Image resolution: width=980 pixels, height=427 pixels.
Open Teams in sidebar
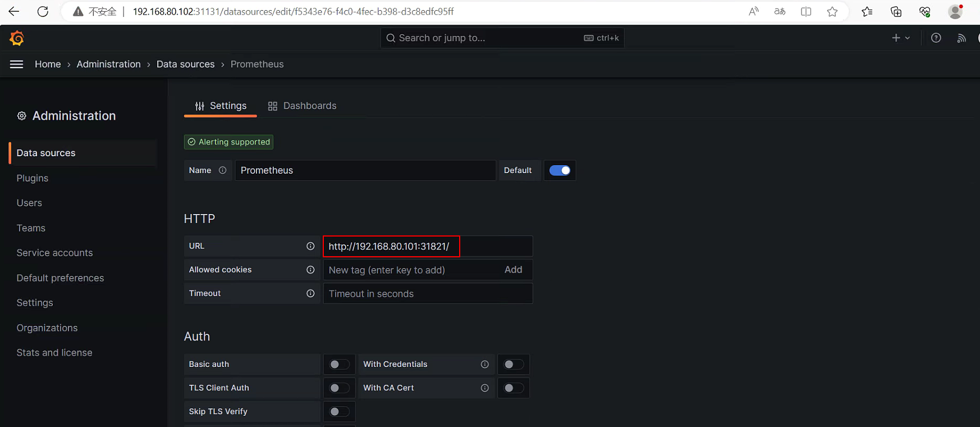point(31,228)
